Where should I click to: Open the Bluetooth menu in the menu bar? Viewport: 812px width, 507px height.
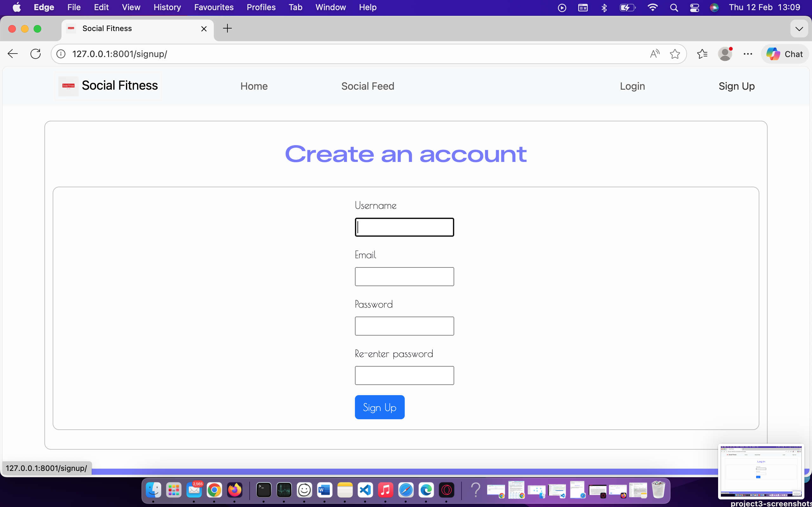pyautogui.click(x=604, y=7)
